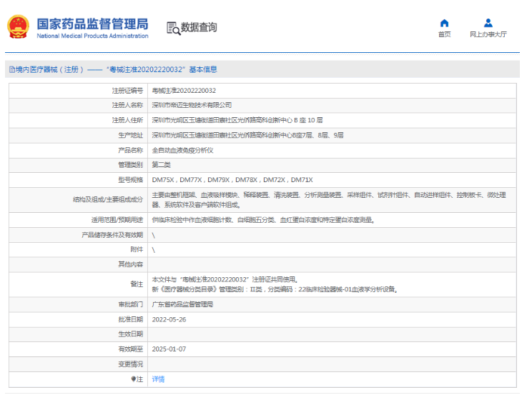Click the 审批部门 label

click(x=131, y=304)
